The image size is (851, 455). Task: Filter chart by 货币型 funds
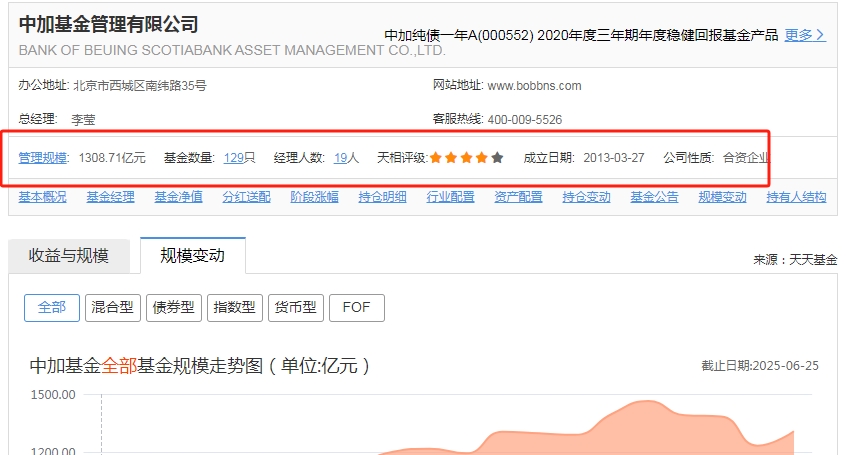pyautogui.click(x=296, y=308)
